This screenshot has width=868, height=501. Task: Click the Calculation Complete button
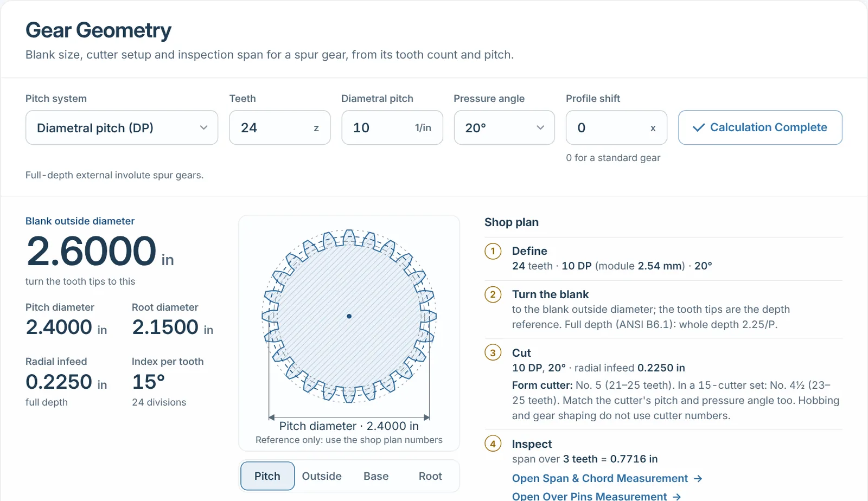pos(760,127)
